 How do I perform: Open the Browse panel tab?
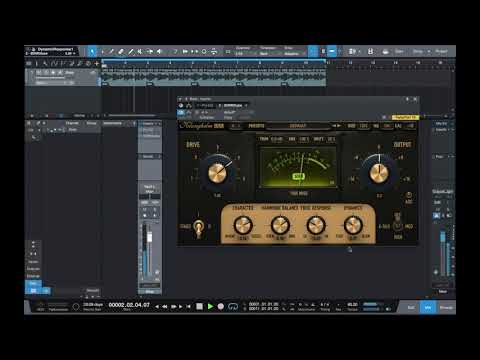pyautogui.click(x=446, y=307)
